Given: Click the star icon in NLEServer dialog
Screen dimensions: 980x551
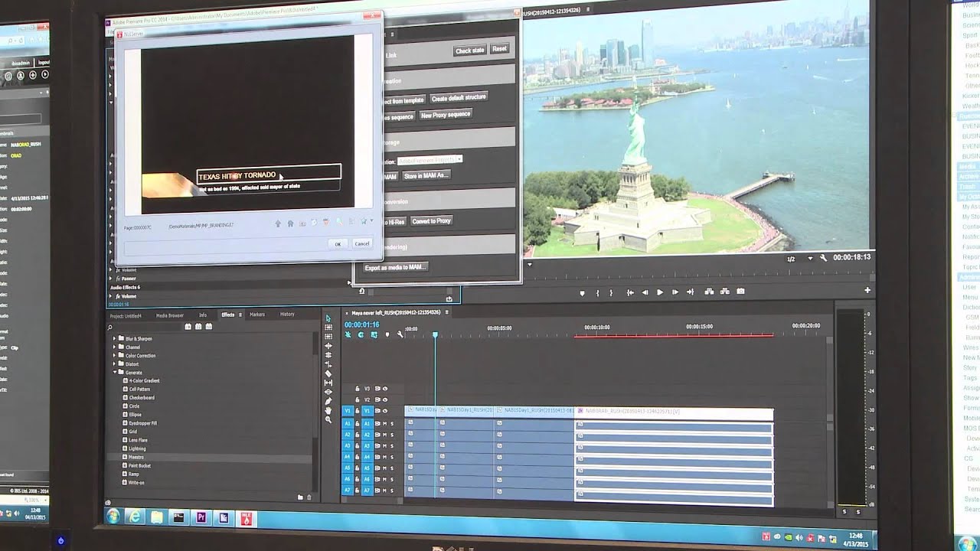Looking at the screenshot, I should coord(364,221).
